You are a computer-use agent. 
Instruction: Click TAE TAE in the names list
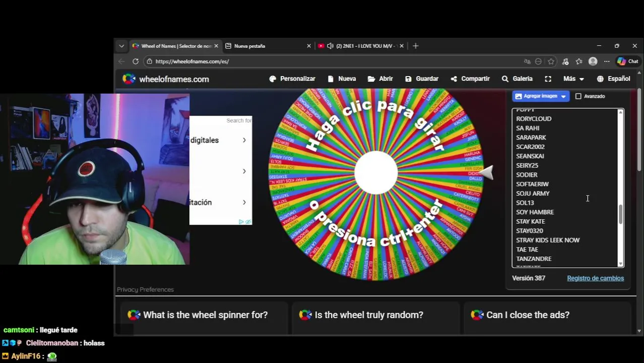pos(527,249)
